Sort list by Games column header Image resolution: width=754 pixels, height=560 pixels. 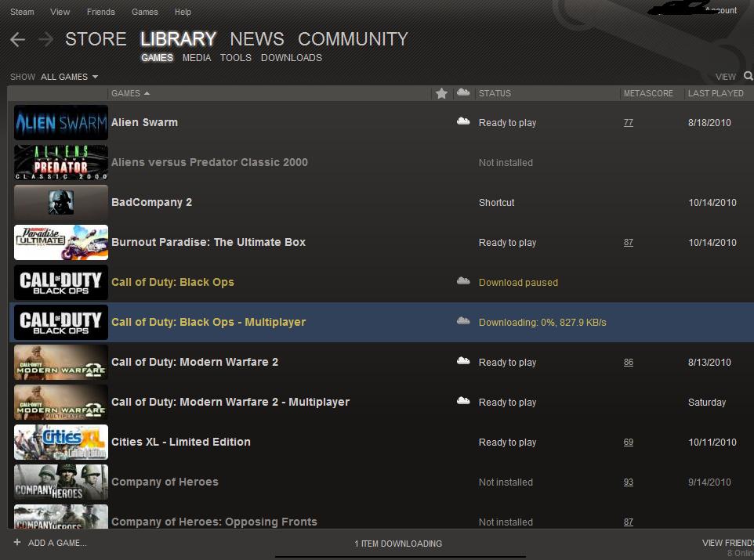pyautogui.click(x=130, y=93)
